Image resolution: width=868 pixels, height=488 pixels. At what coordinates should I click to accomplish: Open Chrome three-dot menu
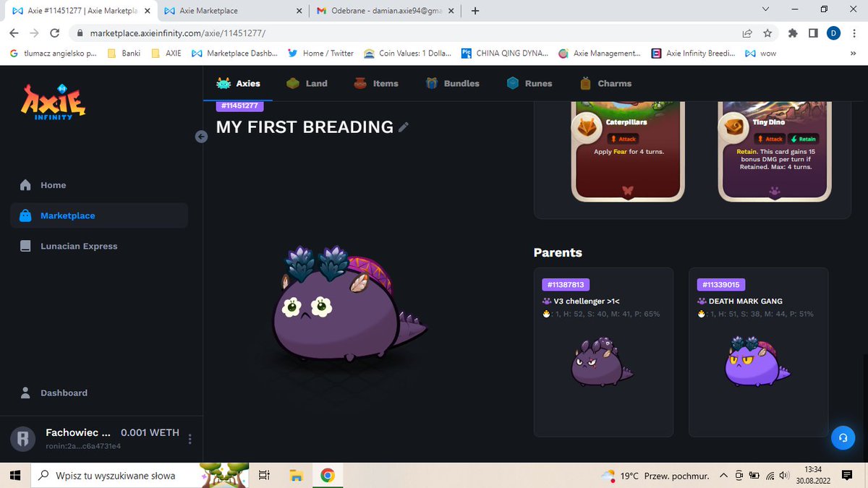point(854,33)
